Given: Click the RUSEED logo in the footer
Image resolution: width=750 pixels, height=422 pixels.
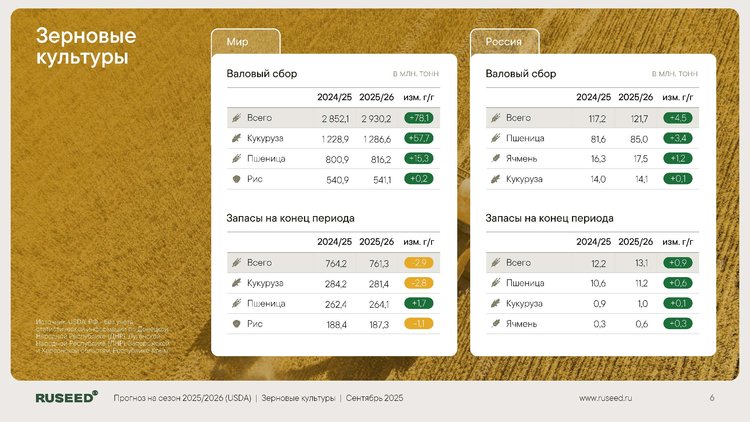Looking at the screenshot, I should pyautogui.click(x=66, y=398).
